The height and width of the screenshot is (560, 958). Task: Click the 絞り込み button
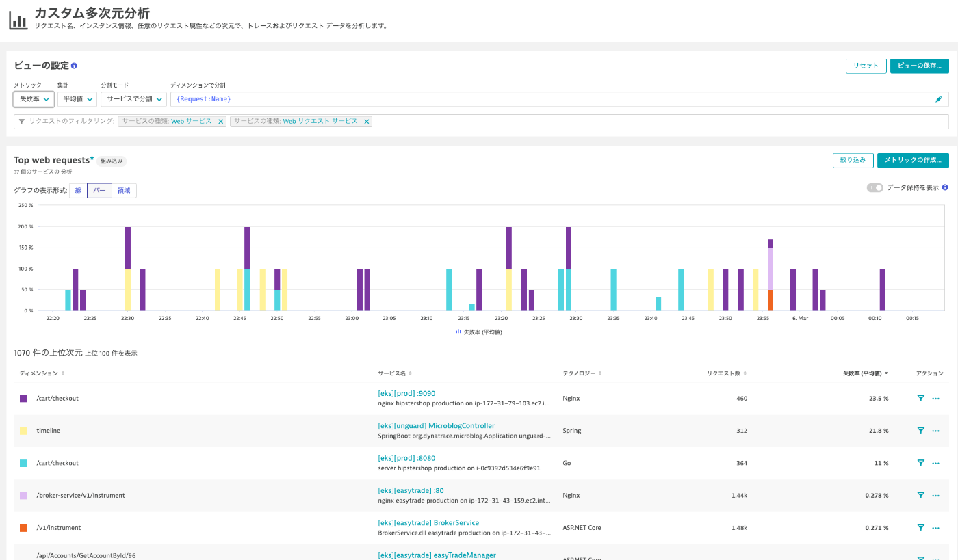pyautogui.click(x=853, y=160)
